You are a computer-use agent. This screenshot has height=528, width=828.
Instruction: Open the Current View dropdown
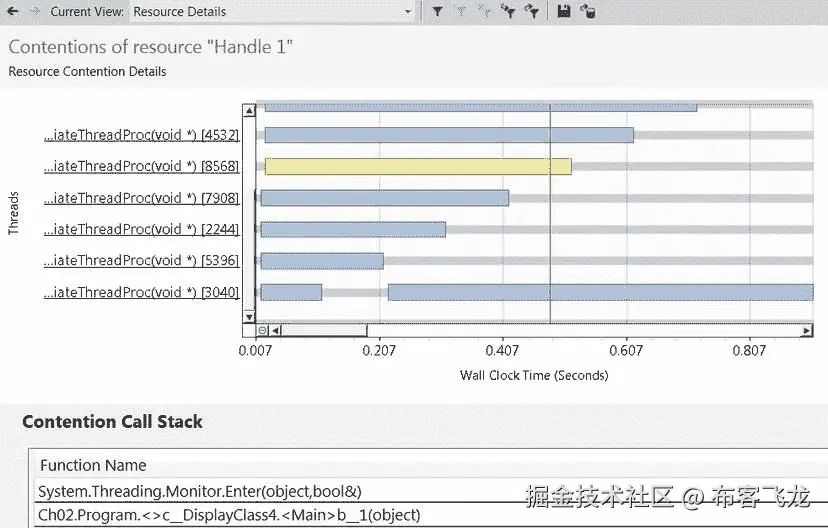pos(272,12)
